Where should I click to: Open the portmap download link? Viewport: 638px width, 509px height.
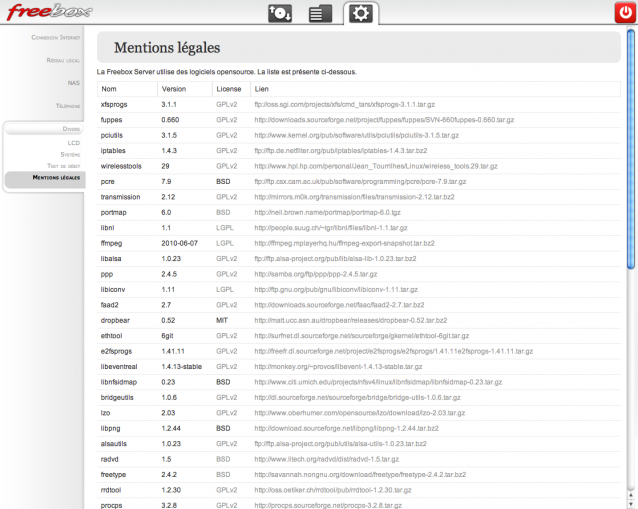tap(327, 213)
